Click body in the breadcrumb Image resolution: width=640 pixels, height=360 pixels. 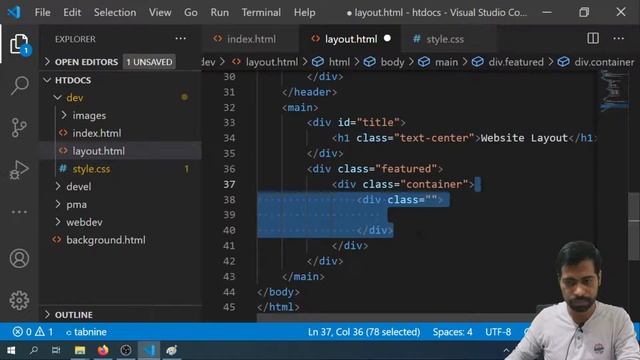tap(392, 62)
